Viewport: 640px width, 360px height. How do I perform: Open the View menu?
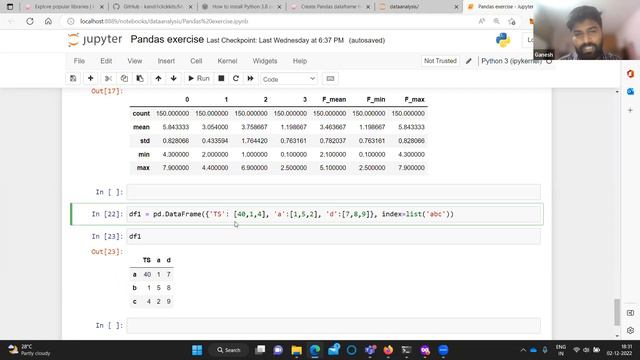tap(135, 61)
